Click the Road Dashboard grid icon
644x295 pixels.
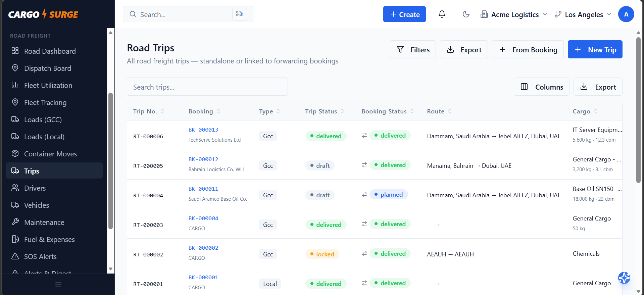click(x=15, y=51)
